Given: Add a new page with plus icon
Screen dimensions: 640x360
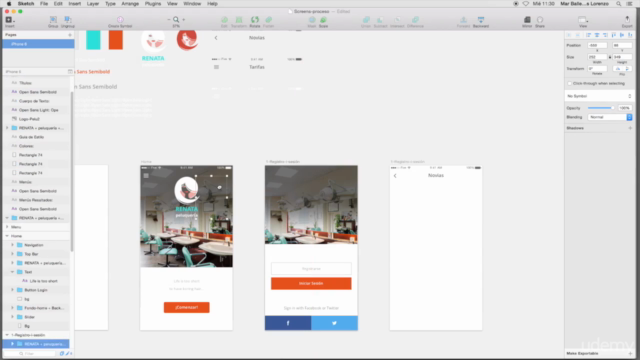Looking at the screenshot, I should 70,35.
